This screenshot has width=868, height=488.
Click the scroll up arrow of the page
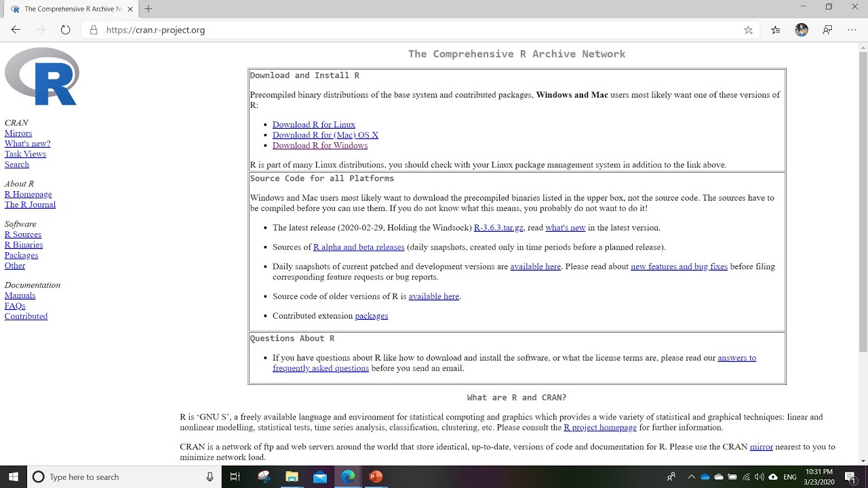pos(863,47)
